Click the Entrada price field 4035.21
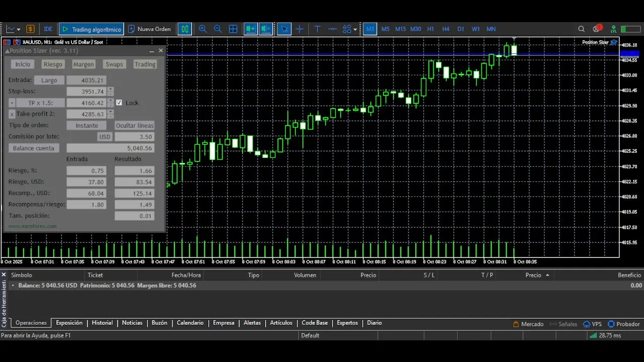644x362 pixels. [x=86, y=80]
